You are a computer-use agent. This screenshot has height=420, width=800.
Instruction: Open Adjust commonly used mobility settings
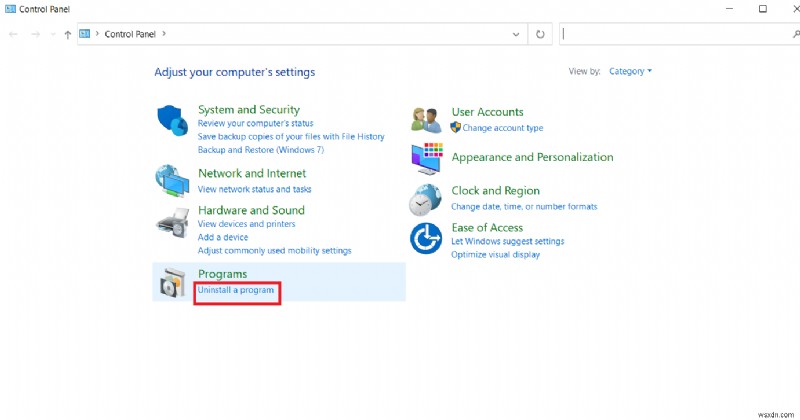pos(274,251)
